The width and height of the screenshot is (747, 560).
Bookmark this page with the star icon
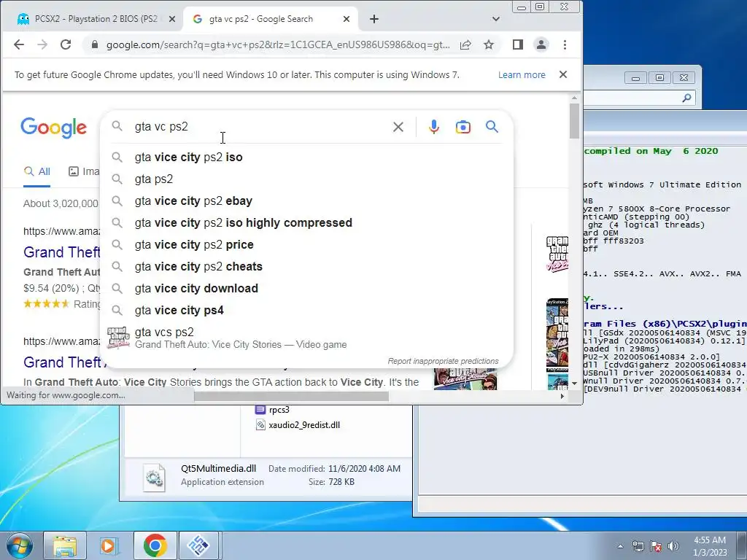pos(488,44)
